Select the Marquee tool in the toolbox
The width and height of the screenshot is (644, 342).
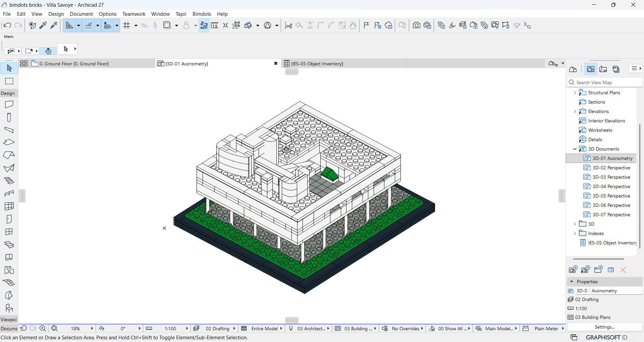tap(9, 81)
